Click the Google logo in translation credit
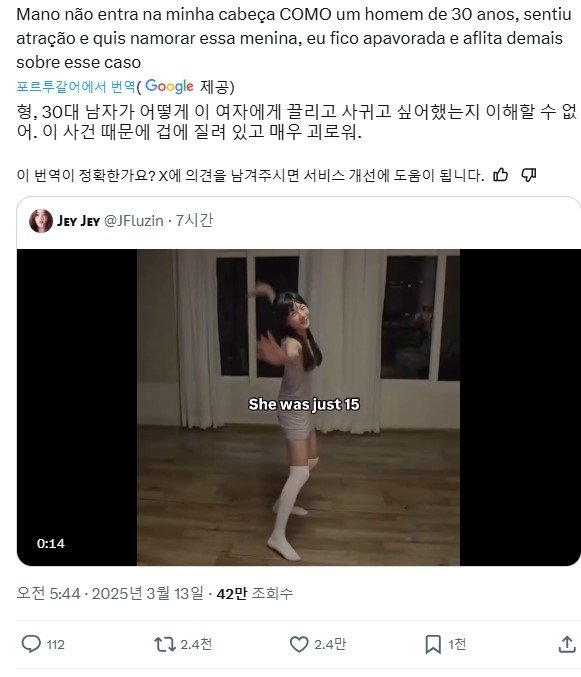 [x=169, y=86]
